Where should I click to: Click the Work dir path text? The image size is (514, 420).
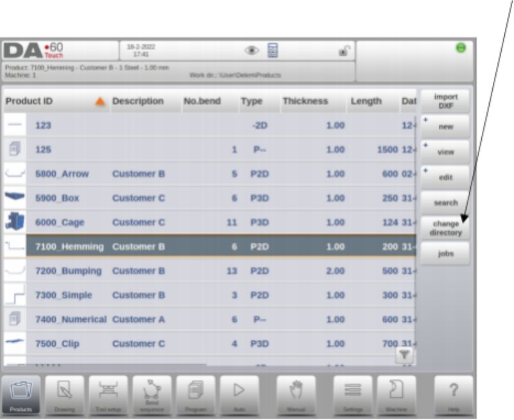(x=235, y=75)
